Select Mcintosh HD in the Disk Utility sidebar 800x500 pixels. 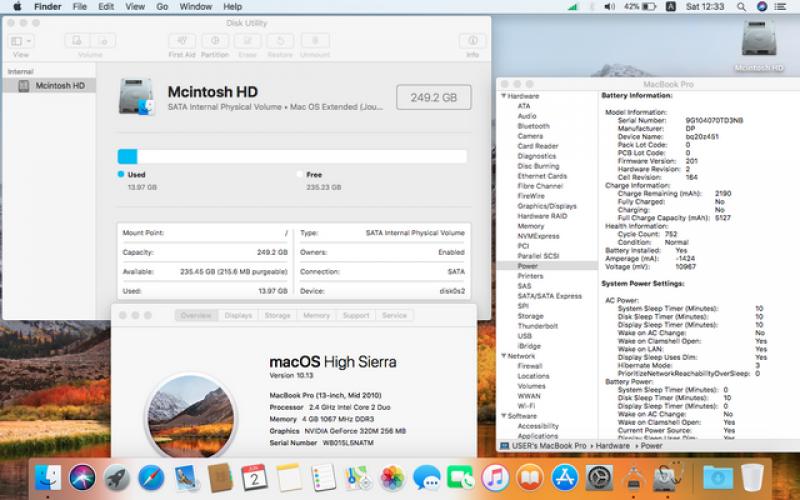pyautogui.click(x=49, y=86)
